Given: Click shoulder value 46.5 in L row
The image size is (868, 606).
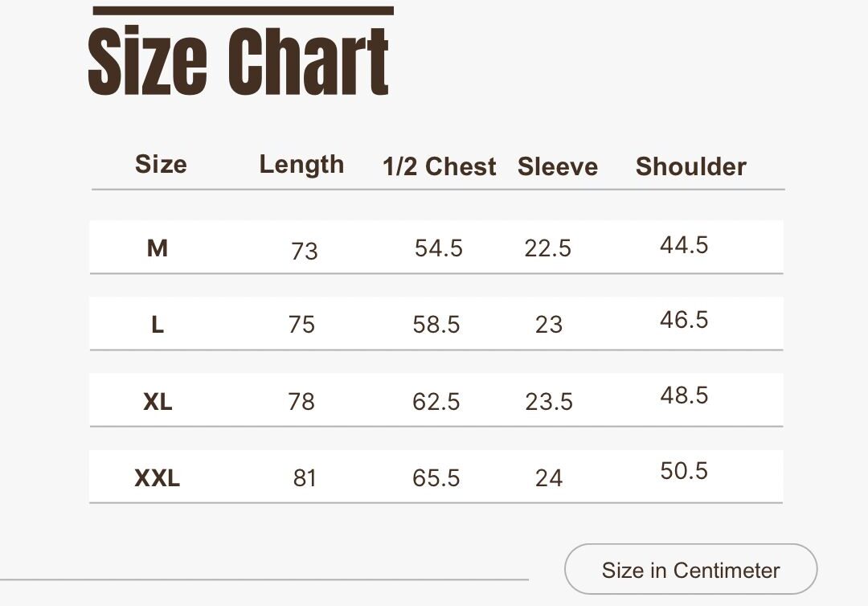Looking at the screenshot, I should pyautogui.click(x=684, y=320).
